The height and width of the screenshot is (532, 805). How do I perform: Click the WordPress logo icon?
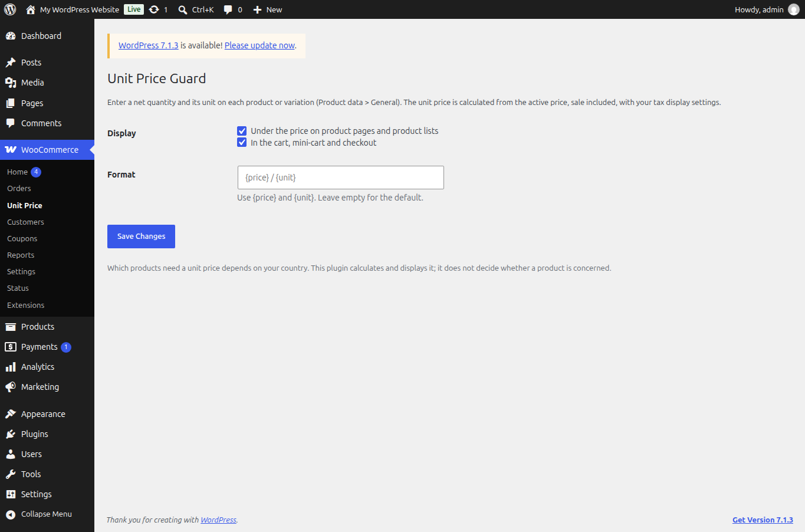[x=10, y=9]
